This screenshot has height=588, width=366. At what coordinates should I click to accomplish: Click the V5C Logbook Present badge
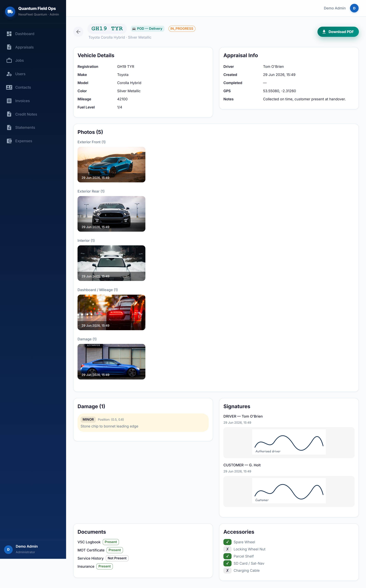tap(111, 542)
